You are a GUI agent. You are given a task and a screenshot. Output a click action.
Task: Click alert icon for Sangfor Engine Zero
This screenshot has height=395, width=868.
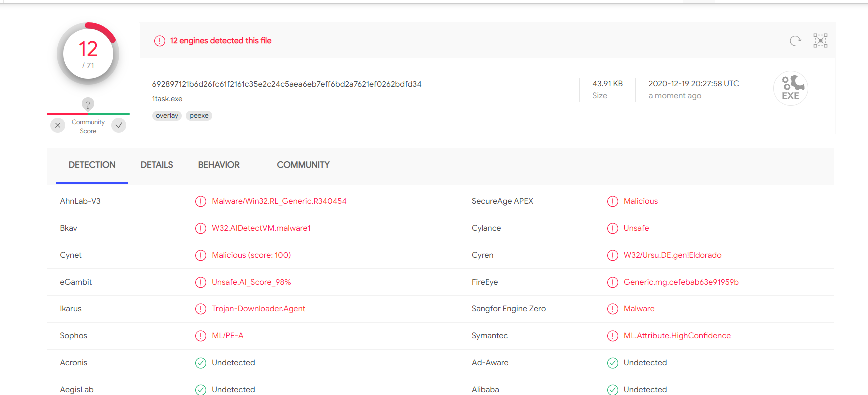(613, 309)
